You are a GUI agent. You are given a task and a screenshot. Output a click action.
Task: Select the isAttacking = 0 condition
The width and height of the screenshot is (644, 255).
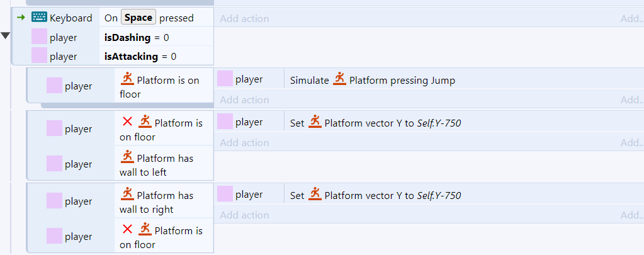[x=140, y=57]
